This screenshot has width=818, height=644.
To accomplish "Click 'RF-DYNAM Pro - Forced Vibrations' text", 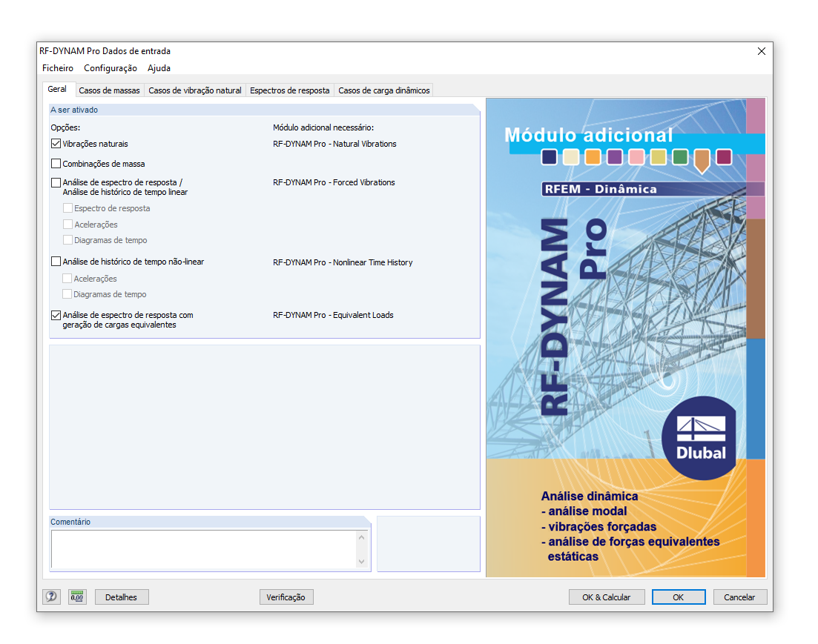I will point(334,182).
